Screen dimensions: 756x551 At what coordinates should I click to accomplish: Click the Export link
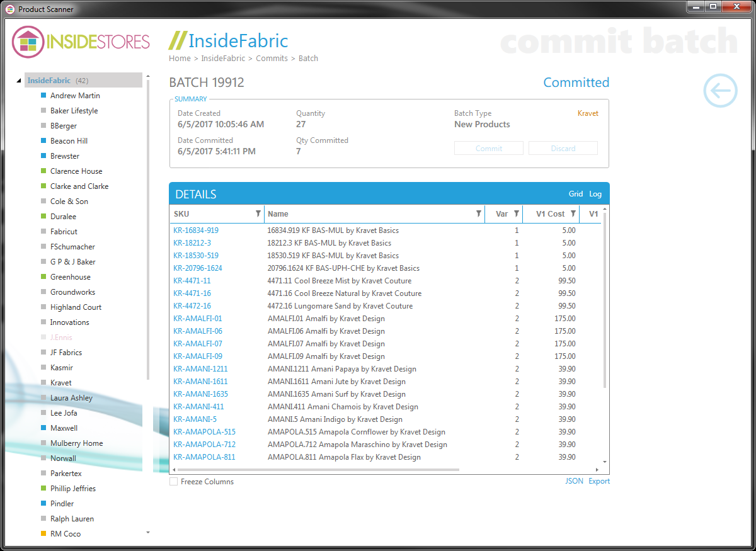(x=599, y=481)
